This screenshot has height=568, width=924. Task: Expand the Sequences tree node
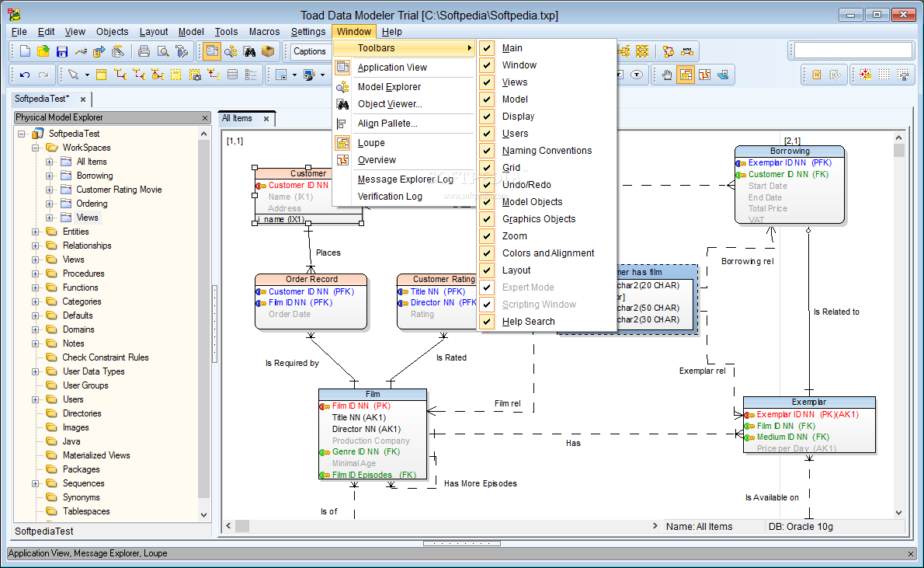36,483
